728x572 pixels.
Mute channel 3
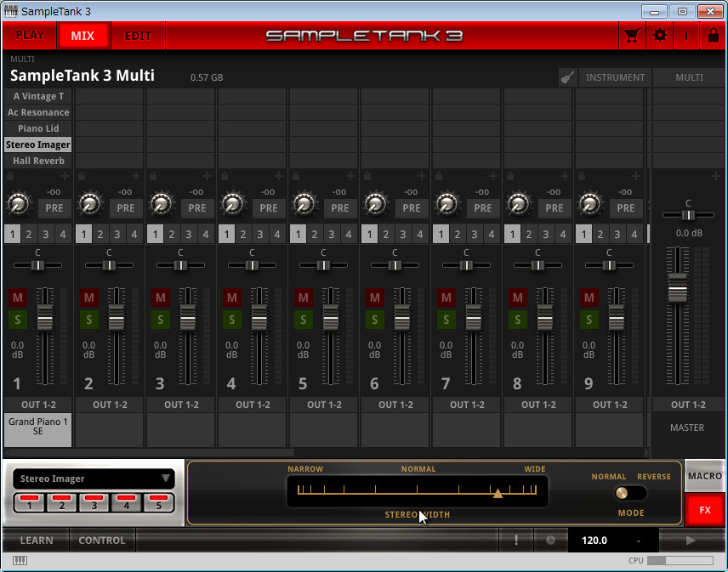[x=161, y=297]
